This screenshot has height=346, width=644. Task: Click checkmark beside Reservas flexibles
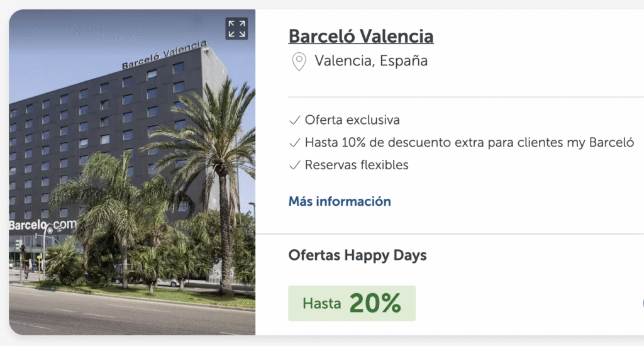click(294, 165)
